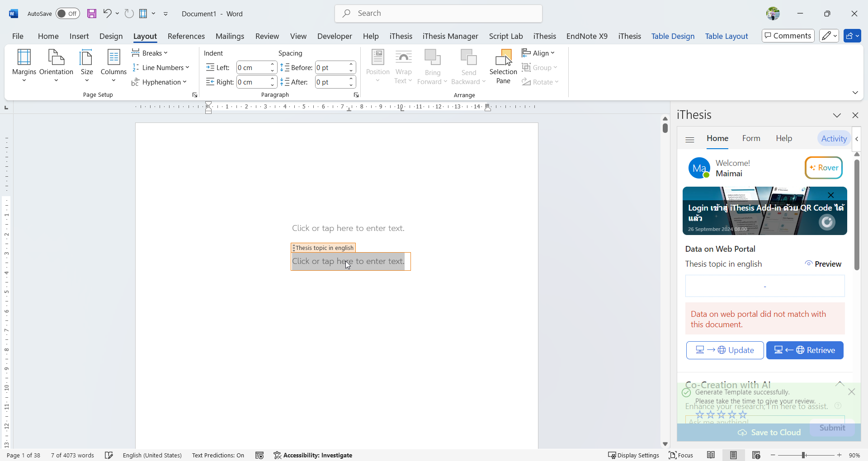Open the Selection Pane

pos(503,67)
